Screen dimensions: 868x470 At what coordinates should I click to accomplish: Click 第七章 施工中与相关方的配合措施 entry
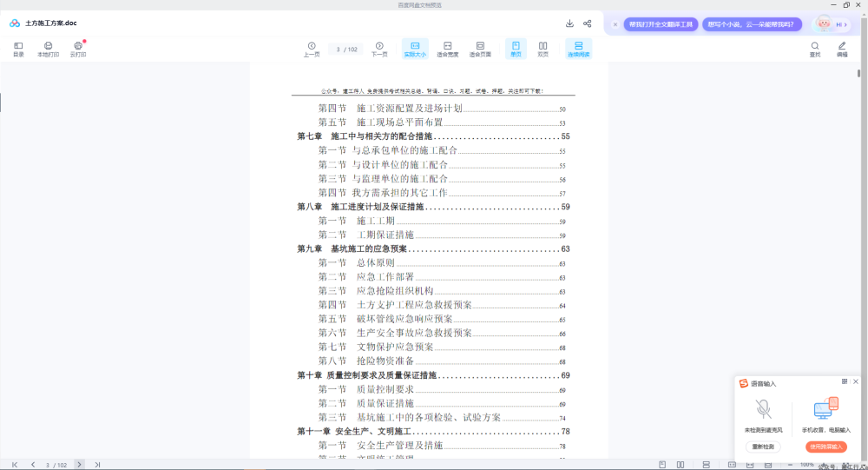tap(433, 136)
